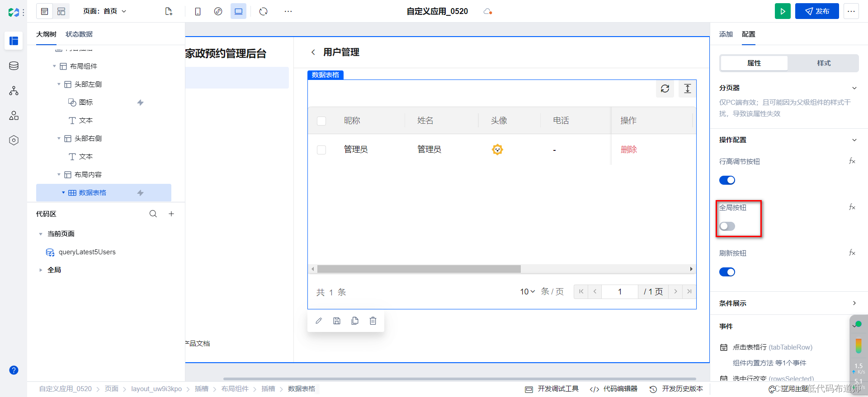The height and width of the screenshot is (397, 868).
Task: Click the back arrow beside 用户管理
Action: tap(313, 52)
